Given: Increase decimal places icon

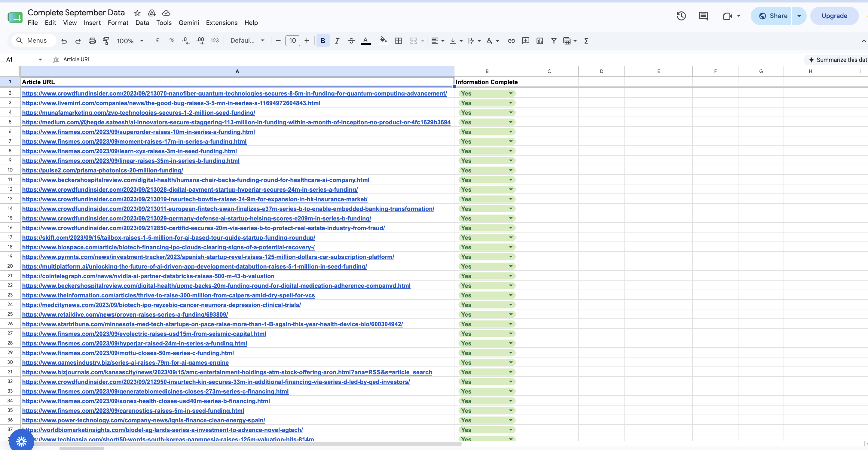Looking at the screenshot, I should pos(200,41).
